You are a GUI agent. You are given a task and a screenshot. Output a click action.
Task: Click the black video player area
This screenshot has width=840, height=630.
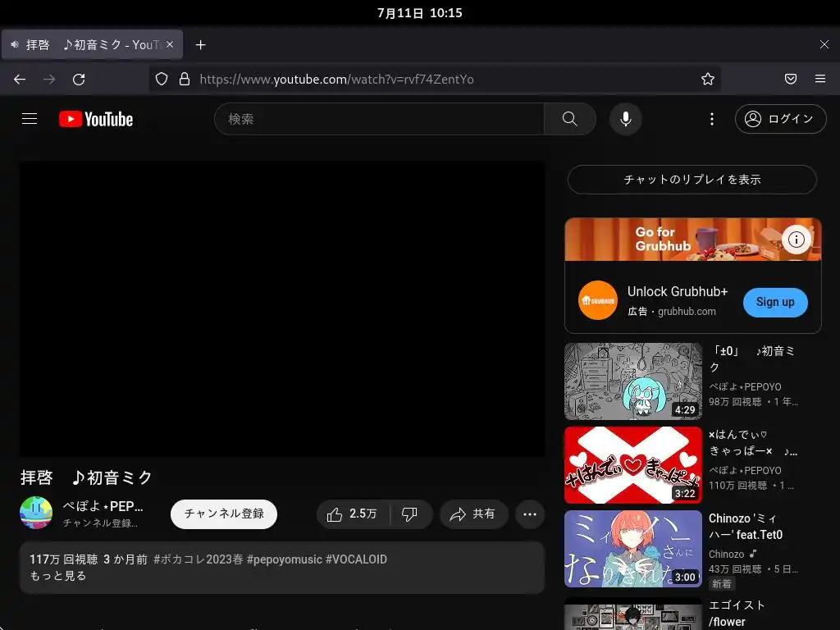[x=282, y=309]
